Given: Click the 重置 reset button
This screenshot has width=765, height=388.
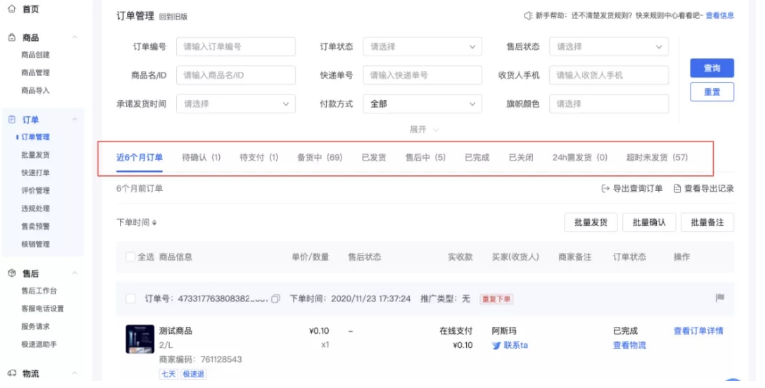Looking at the screenshot, I should pyautogui.click(x=712, y=92).
